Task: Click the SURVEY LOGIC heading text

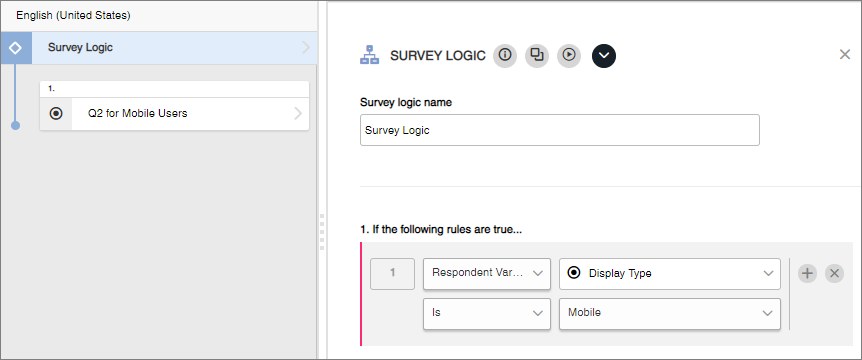Action: coord(438,55)
